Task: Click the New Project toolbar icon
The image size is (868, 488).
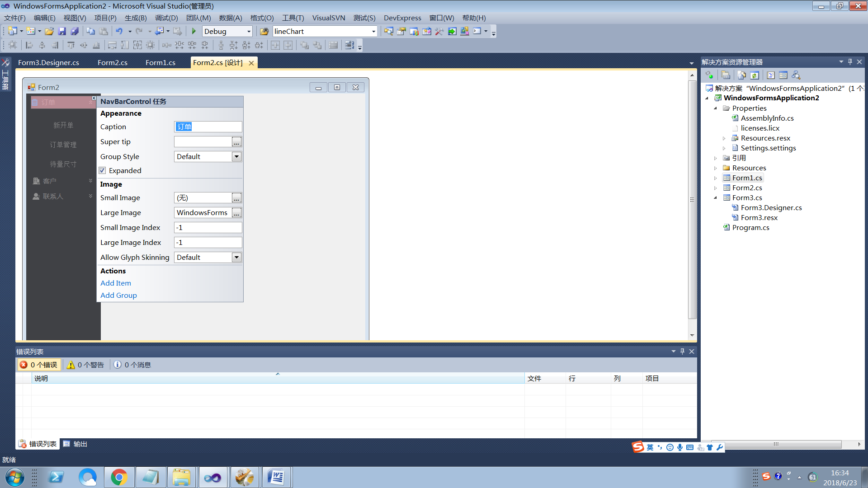Action: tap(13, 31)
